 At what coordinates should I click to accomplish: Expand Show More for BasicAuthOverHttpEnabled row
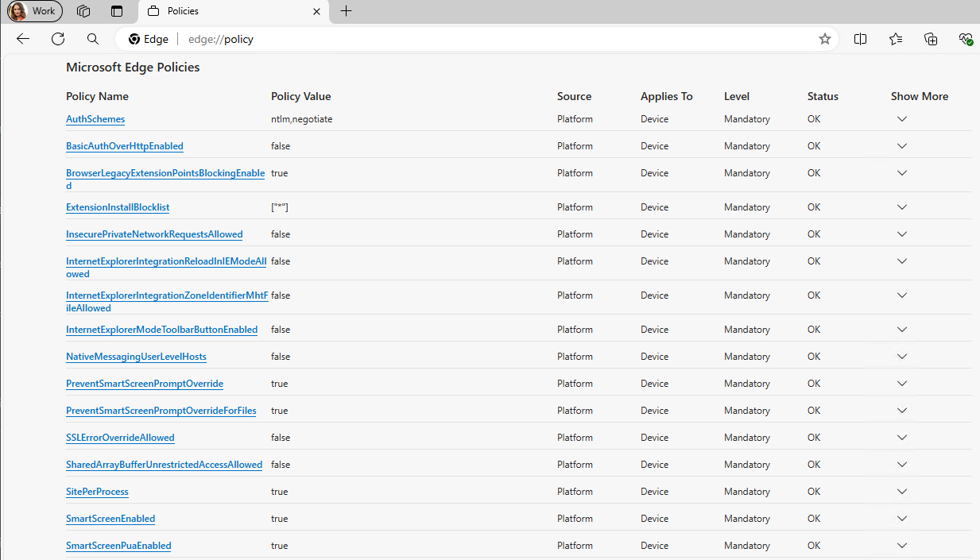point(901,146)
